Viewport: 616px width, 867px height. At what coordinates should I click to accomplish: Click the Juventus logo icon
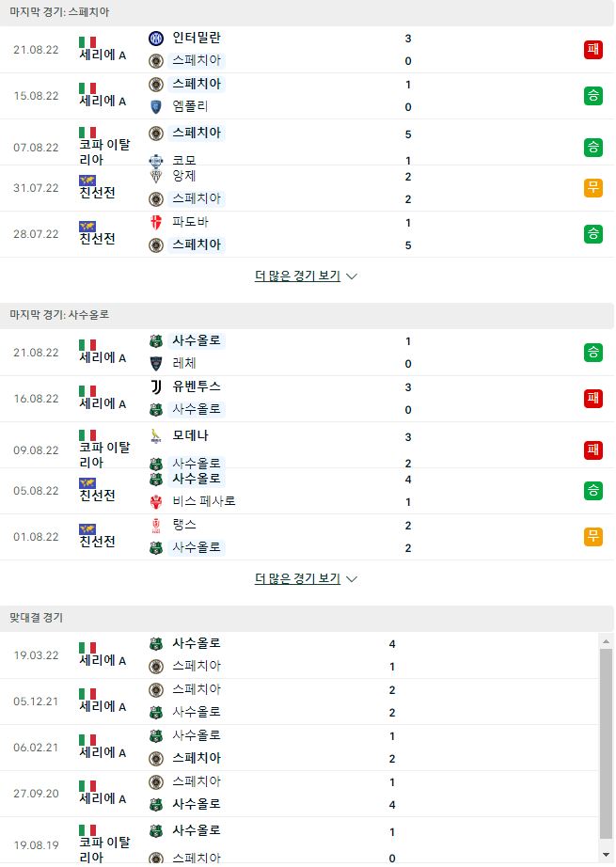tap(156, 387)
